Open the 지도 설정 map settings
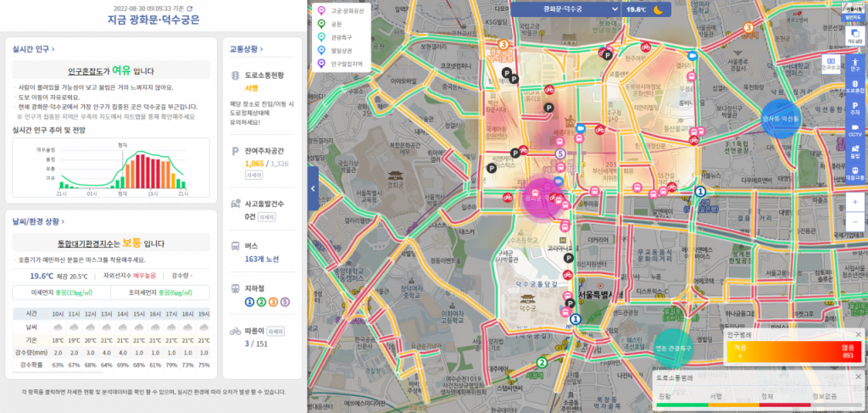 [854, 35]
